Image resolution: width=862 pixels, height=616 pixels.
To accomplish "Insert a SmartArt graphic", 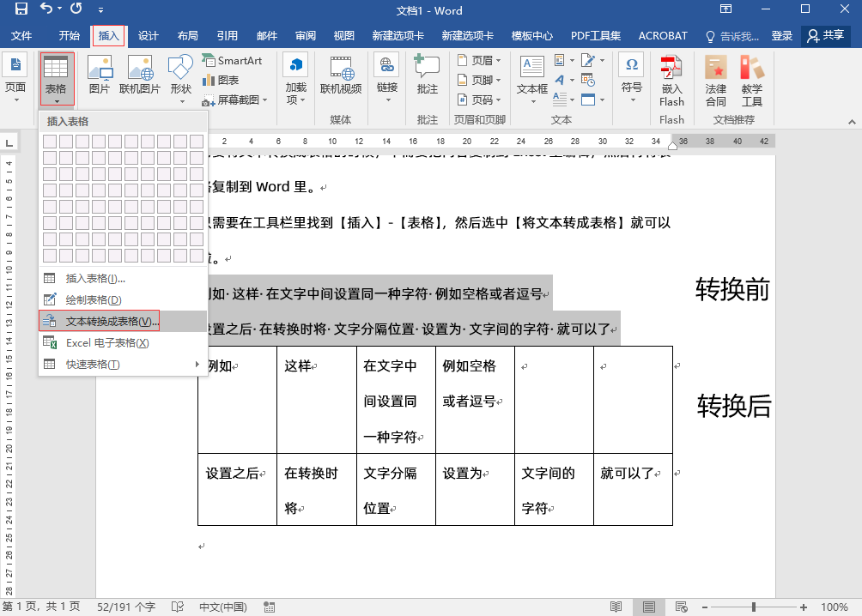I will [233, 61].
